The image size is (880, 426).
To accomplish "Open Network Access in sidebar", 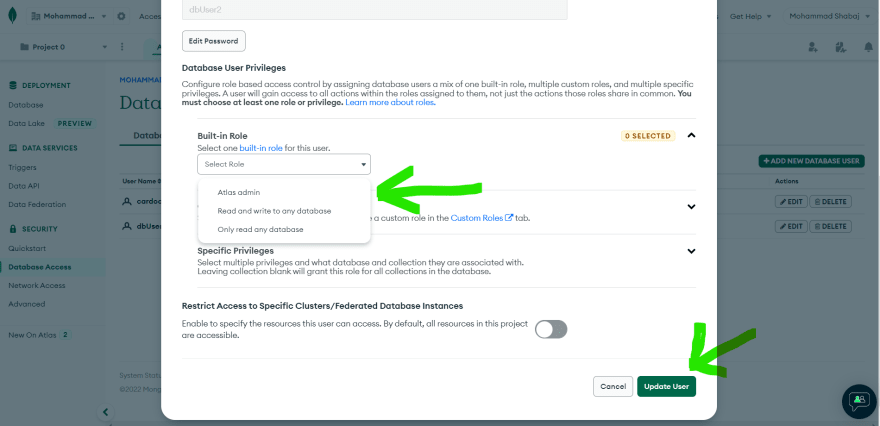I will (x=36, y=285).
